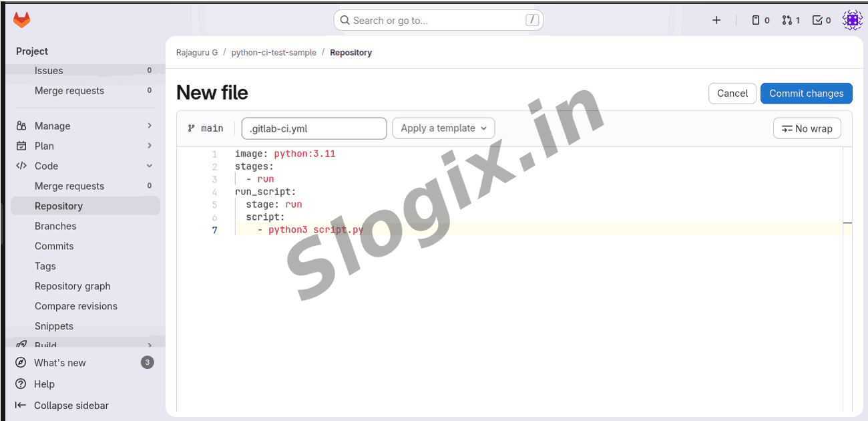
Task: Open the user avatar menu
Action: (852, 21)
